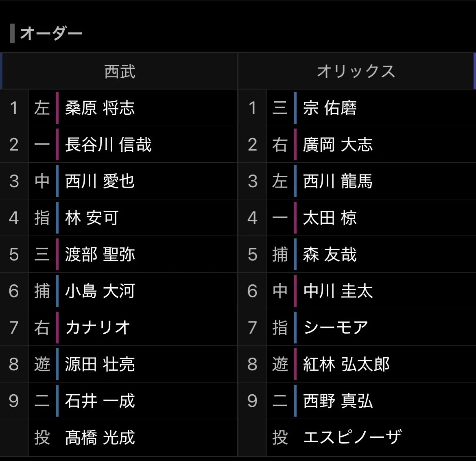Open 西川 愛也 player page
Screen dimensions: 476x461
point(100,181)
